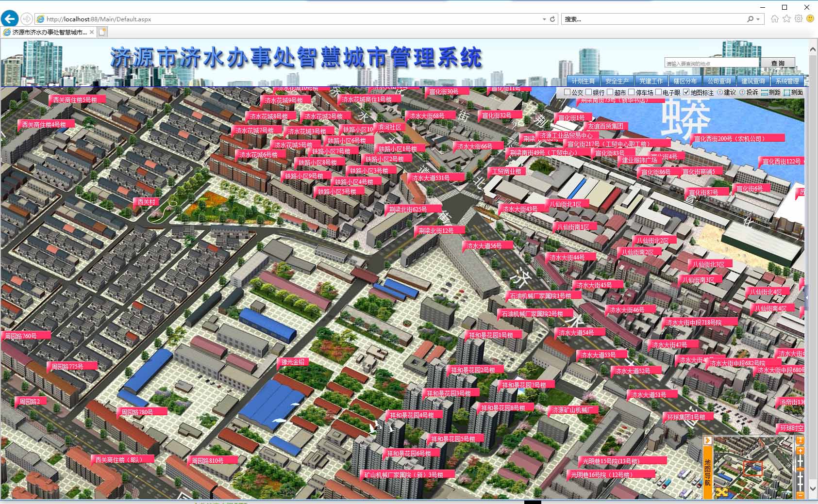This screenshot has width=818, height=504.
Task: Click the compass pan control on the minimap
Action: coord(721,492)
